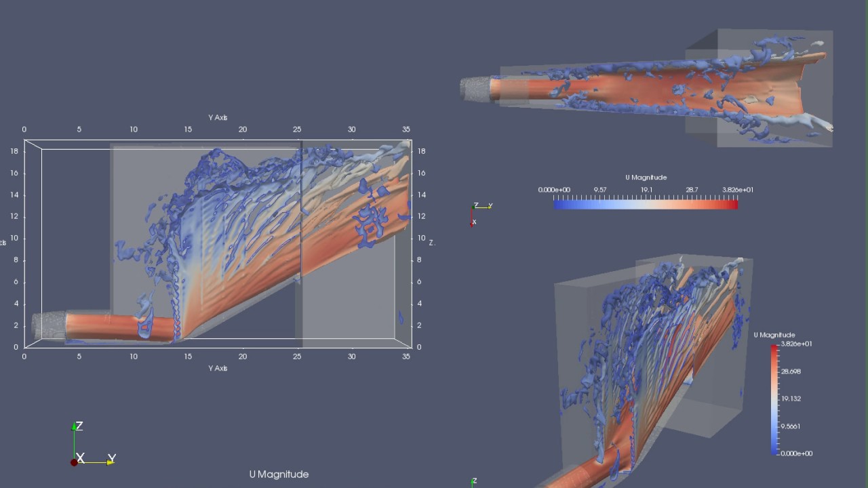868x488 pixels.
Task: Click the 9.57 label on horizontal legend
Action: (x=600, y=190)
